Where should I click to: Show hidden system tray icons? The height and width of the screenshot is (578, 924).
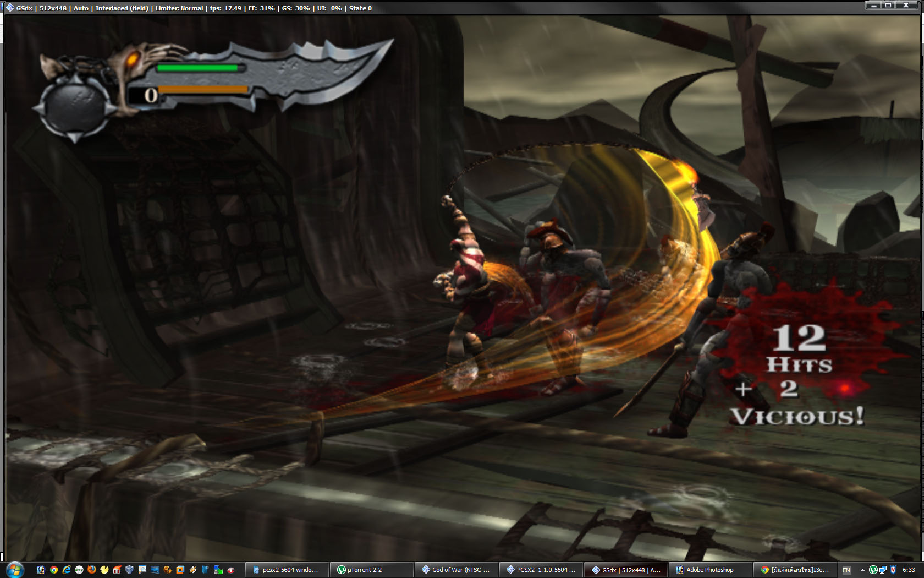pos(862,570)
